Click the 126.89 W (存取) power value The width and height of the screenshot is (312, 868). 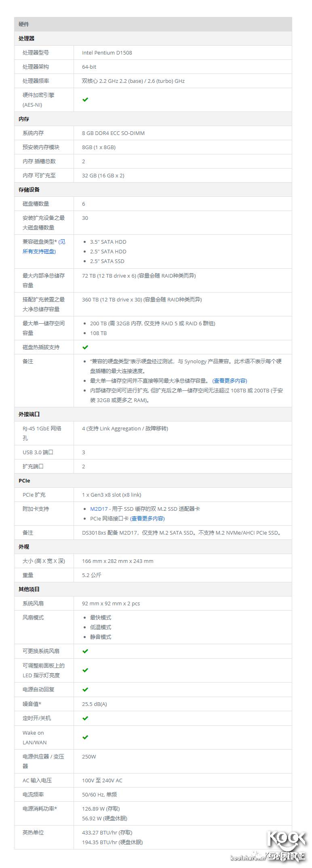pyautogui.click(x=101, y=809)
